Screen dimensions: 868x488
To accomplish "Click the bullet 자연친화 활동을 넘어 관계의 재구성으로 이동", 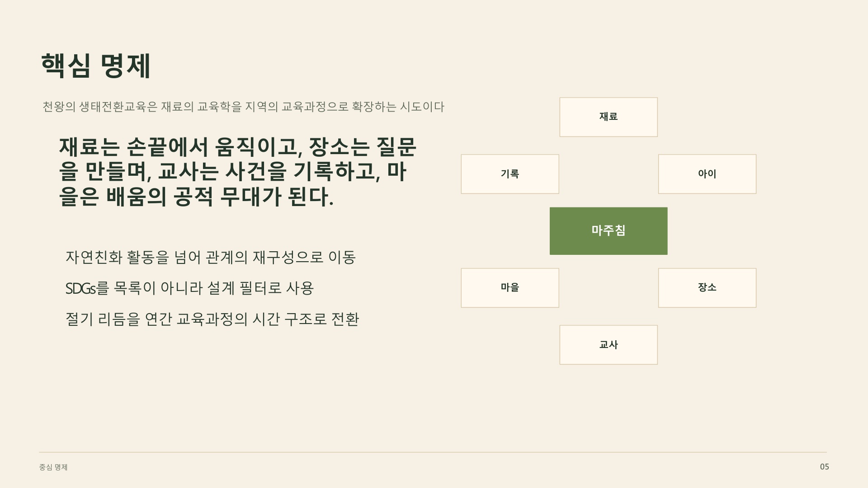I will (x=211, y=257).
